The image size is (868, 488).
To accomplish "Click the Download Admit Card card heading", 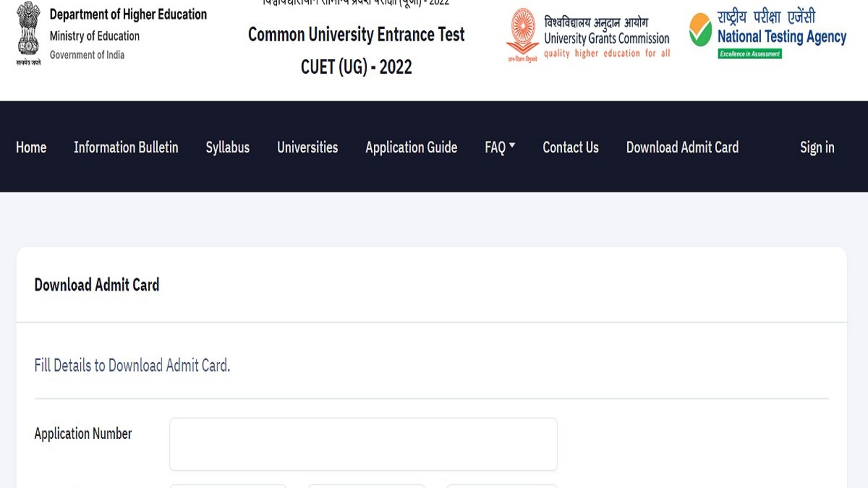I will click(97, 285).
